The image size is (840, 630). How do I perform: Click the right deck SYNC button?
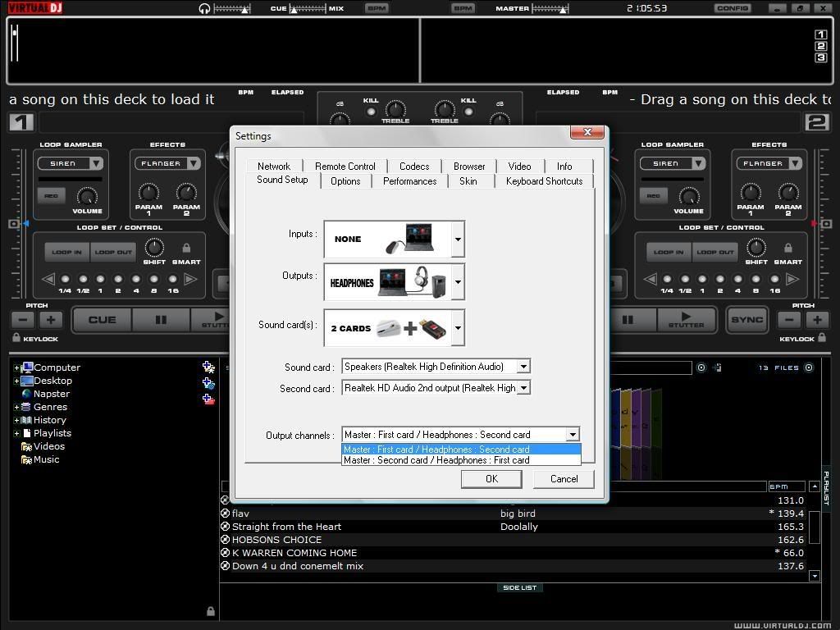(746, 320)
